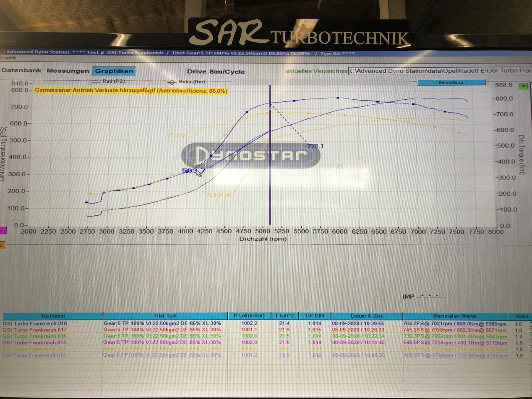
Task: Click the 1.015 CF DIN cell
Action: click(315, 330)
